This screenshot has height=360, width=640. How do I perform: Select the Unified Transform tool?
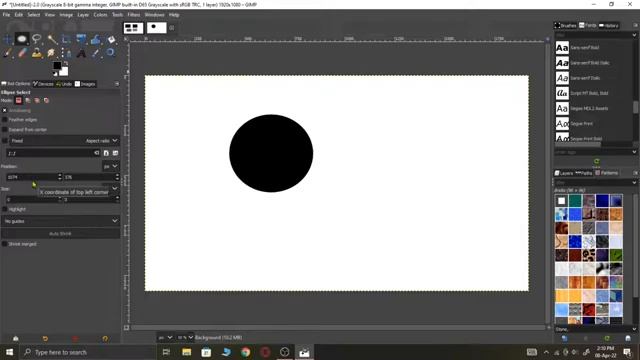81,39
